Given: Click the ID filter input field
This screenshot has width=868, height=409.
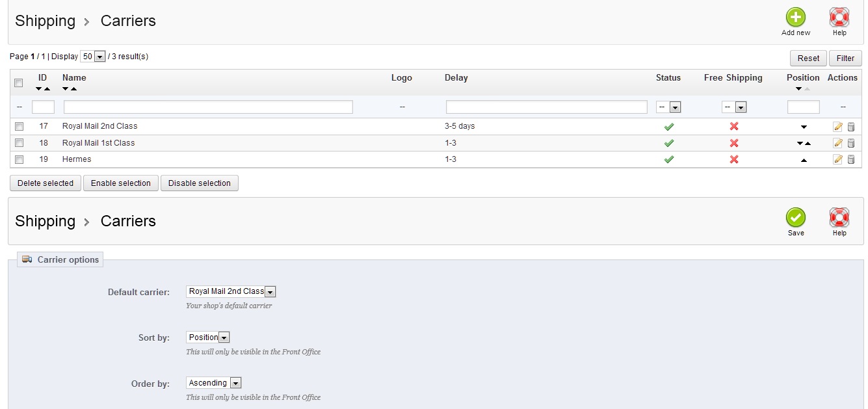Looking at the screenshot, I should click(x=43, y=107).
